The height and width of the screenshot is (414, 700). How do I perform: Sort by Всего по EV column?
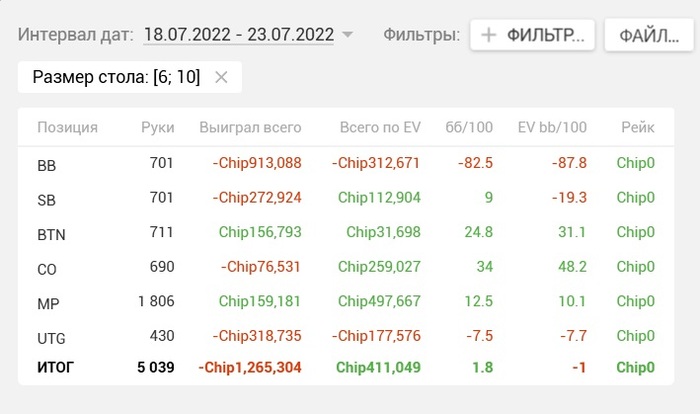tap(380, 128)
